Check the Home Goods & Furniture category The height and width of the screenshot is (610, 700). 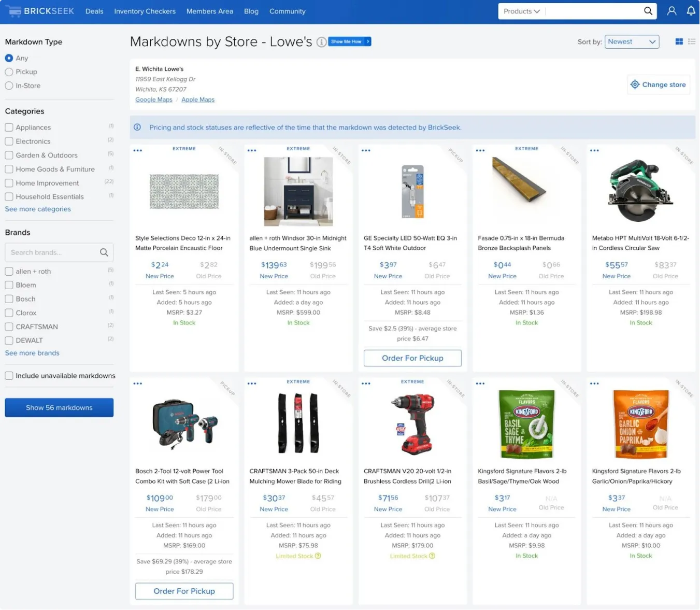point(9,169)
